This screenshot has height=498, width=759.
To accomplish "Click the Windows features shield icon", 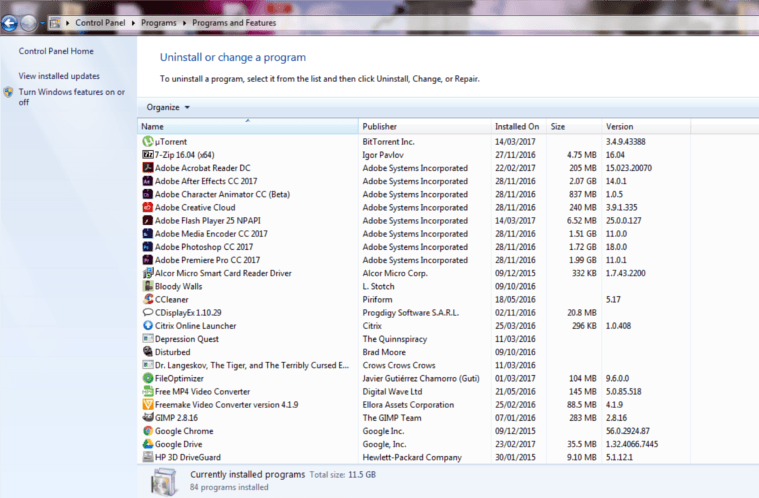I will (8, 92).
